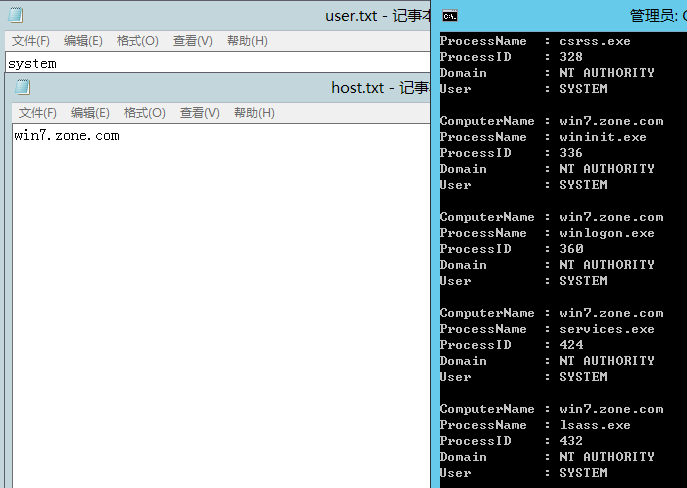Open 格式(O) menu in the host.txt window

145,113
